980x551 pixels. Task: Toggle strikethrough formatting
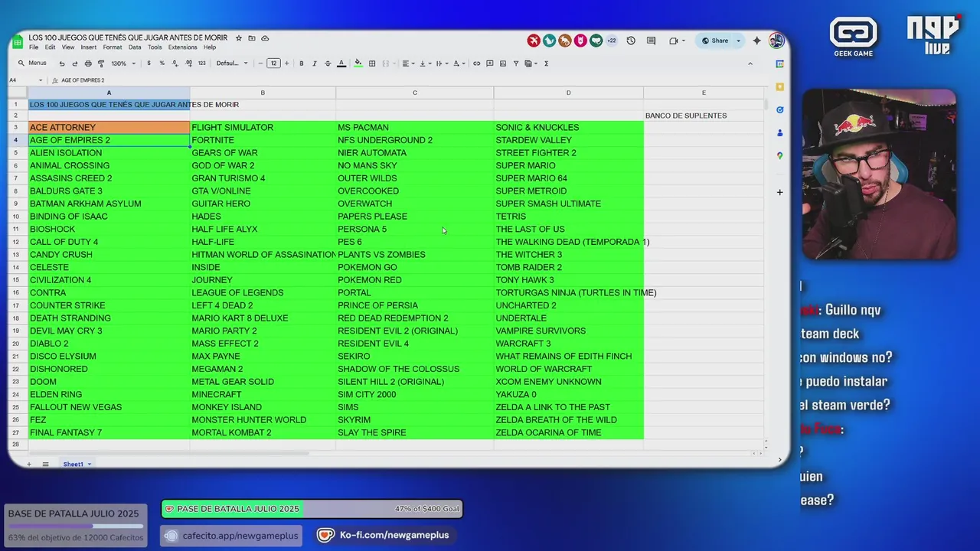[328, 64]
